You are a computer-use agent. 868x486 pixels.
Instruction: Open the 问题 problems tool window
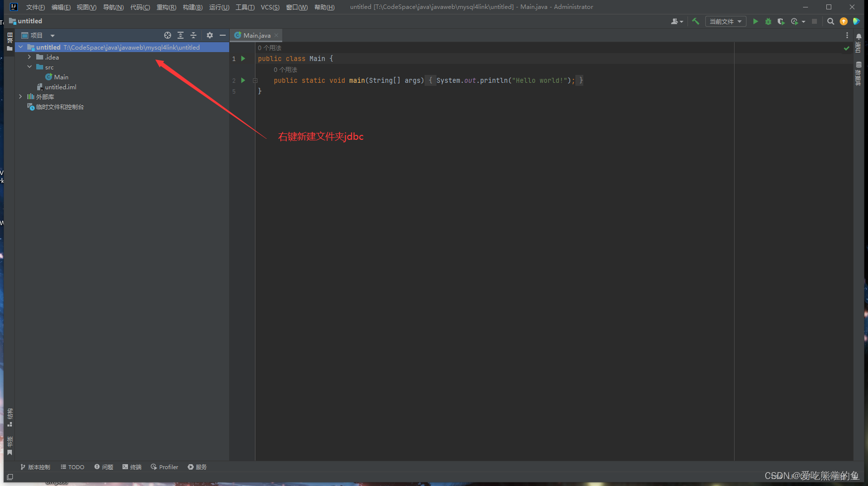pyautogui.click(x=104, y=467)
